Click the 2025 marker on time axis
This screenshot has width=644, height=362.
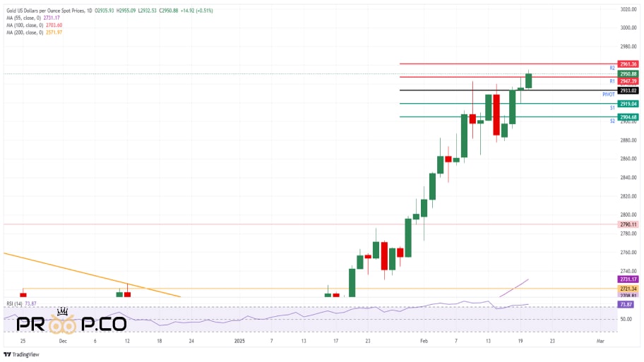239,341
